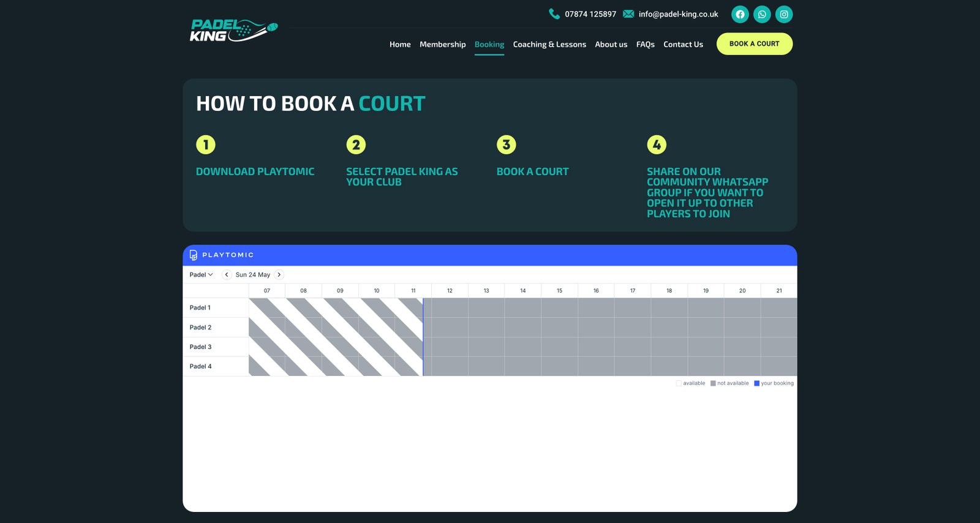Call phone number 07874 125897
Viewport: 980px width, 523px height.
click(590, 14)
